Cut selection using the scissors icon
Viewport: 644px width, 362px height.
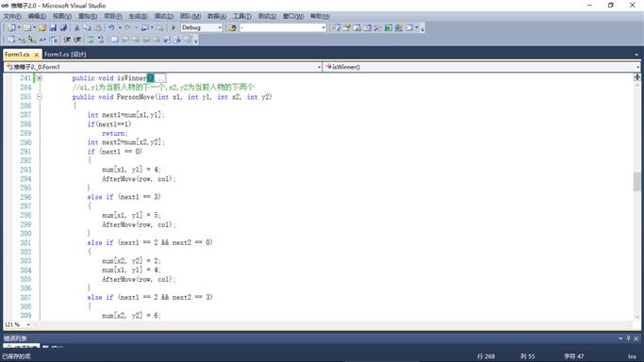pyautogui.click(x=76, y=27)
